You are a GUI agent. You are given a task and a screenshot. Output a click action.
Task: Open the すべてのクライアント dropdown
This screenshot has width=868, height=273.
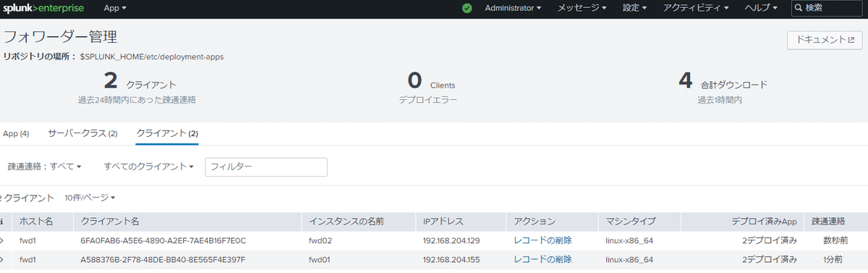coord(148,167)
